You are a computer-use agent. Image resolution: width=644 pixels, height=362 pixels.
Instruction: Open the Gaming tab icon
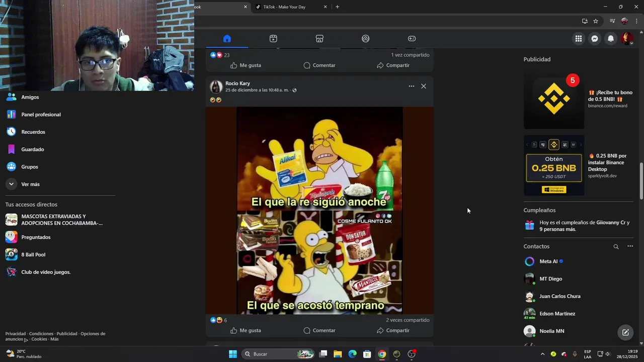coord(412,39)
